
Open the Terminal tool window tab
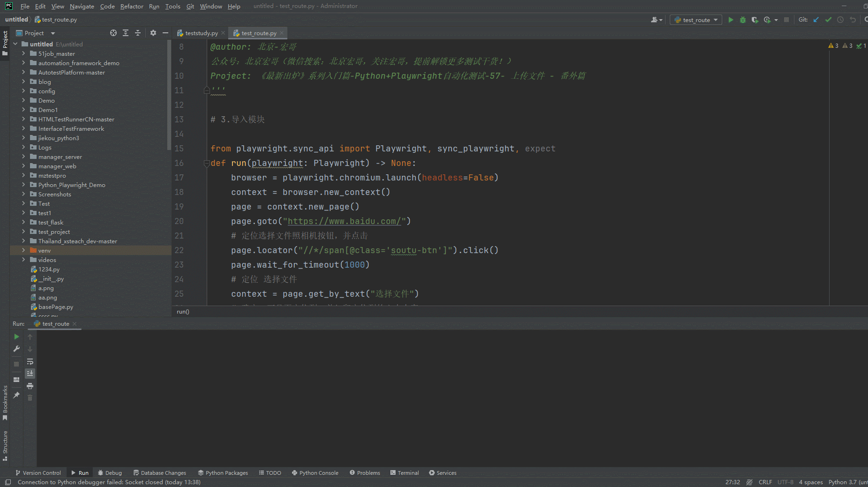click(x=404, y=472)
